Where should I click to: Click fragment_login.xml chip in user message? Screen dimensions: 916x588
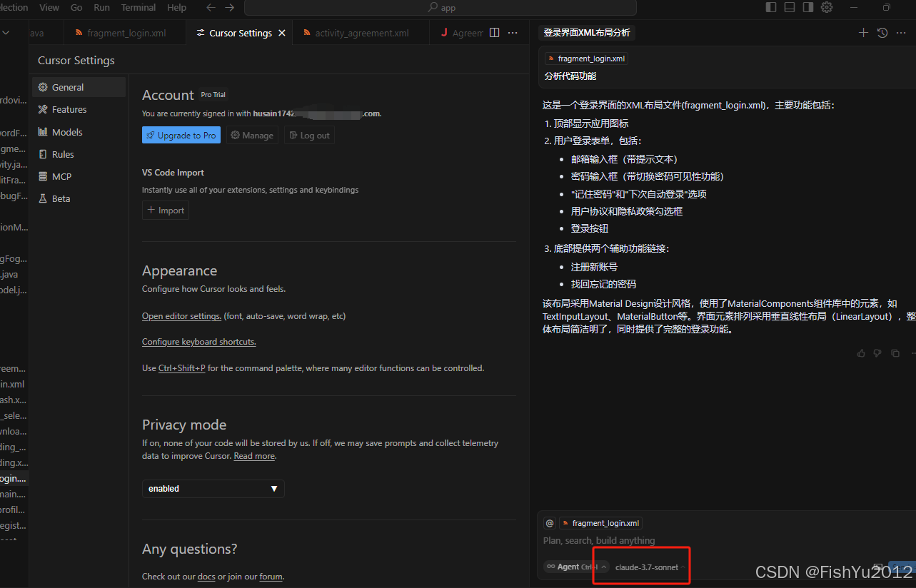(586, 59)
